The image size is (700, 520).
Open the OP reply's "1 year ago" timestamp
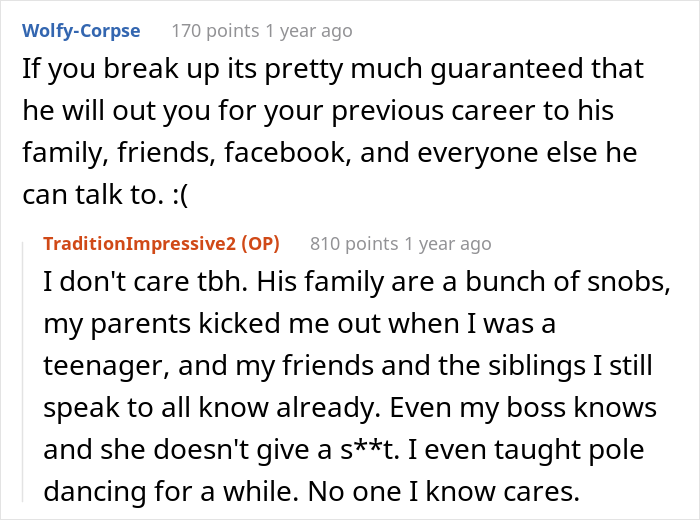tap(447, 244)
